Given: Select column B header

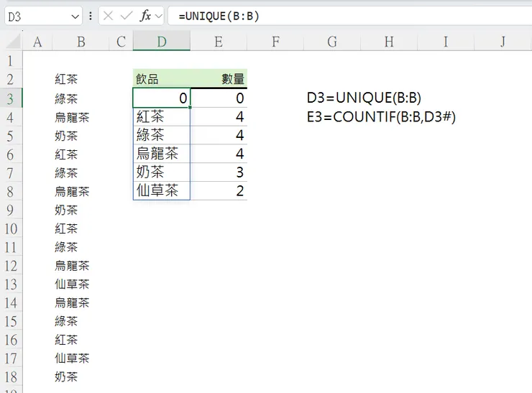Looking at the screenshot, I should point(81,42).
